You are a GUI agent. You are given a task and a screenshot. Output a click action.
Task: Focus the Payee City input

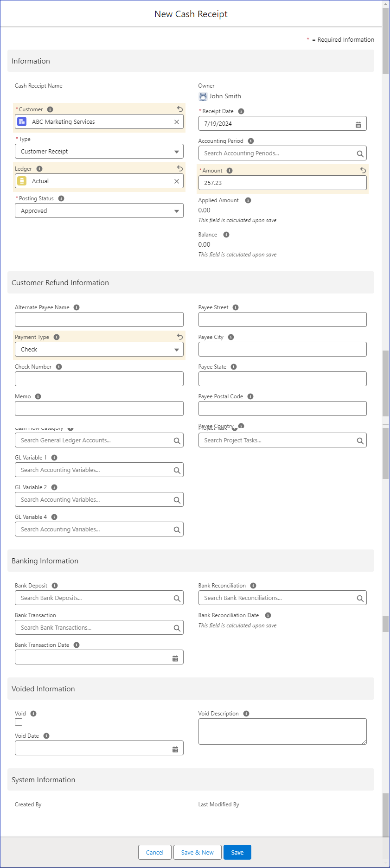[x=282, y=350]
